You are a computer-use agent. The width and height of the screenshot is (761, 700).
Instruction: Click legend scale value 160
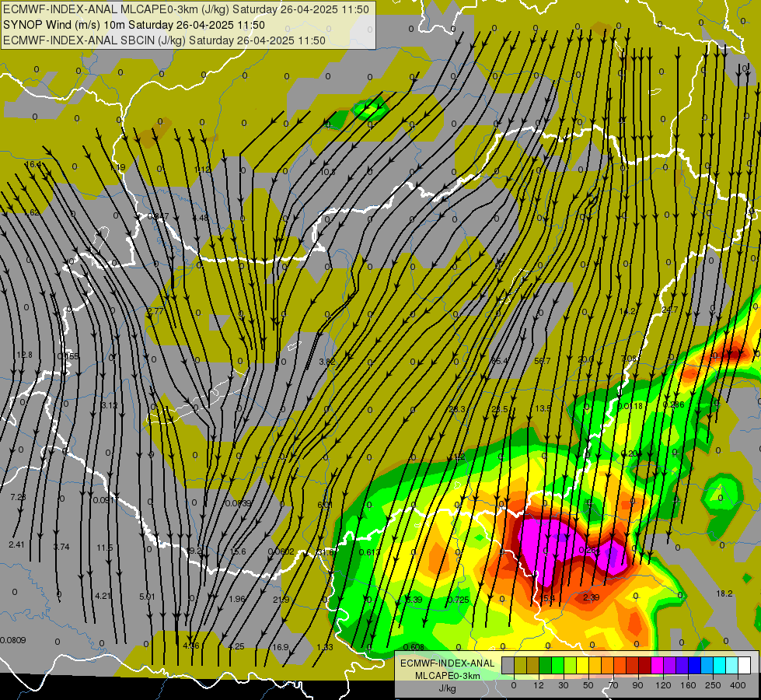click(688, 685)
